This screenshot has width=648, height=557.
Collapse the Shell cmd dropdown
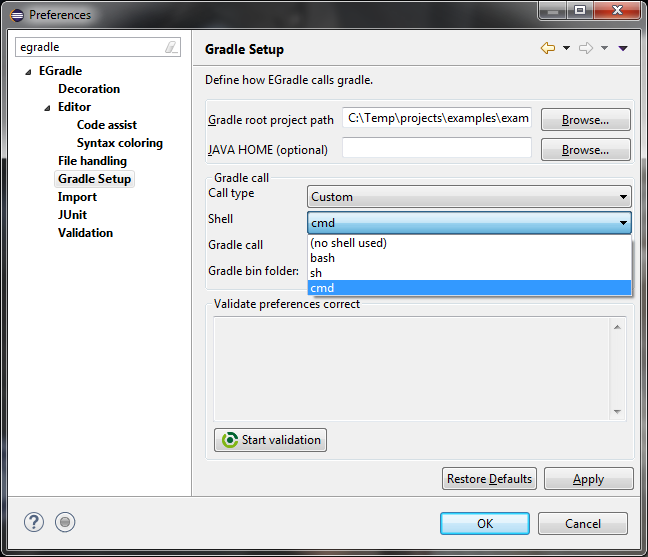[x=469, y=223]
